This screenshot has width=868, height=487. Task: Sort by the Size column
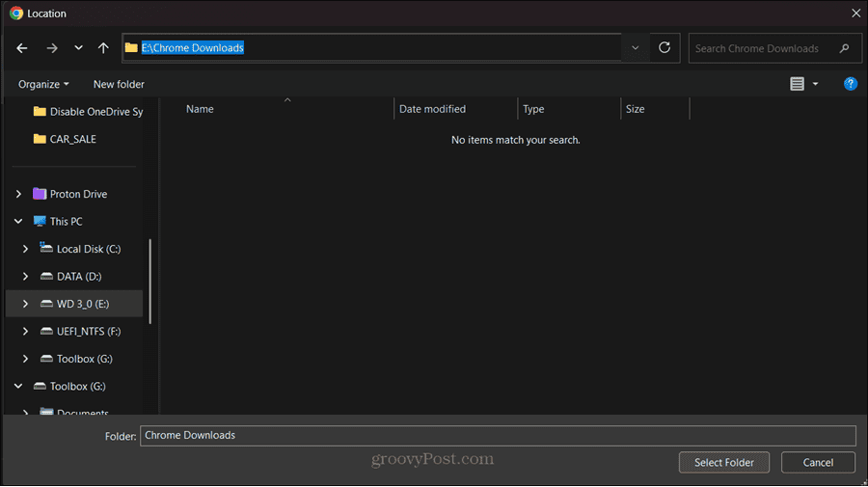635,109
